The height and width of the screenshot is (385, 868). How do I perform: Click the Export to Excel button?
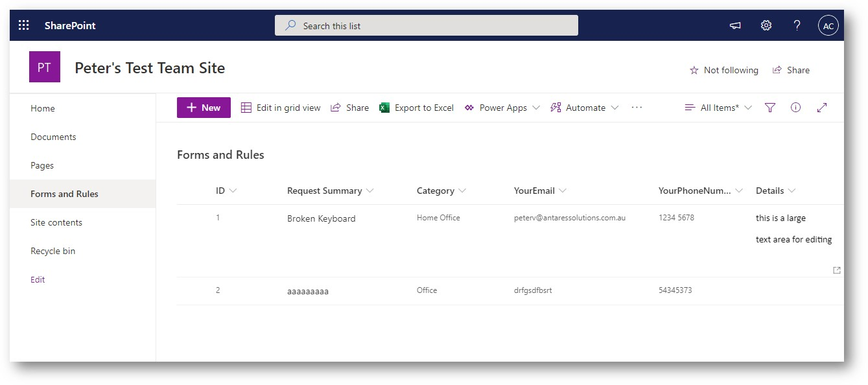click(x=417, y=108)
